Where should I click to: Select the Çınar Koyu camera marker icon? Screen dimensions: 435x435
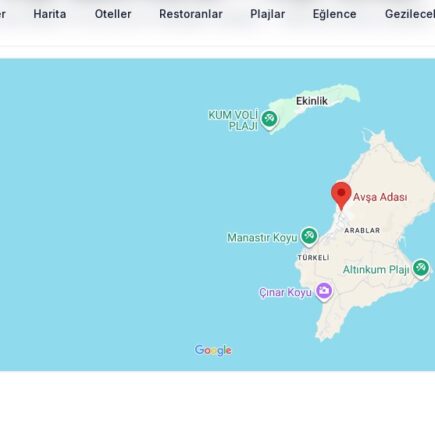[324, 292]
